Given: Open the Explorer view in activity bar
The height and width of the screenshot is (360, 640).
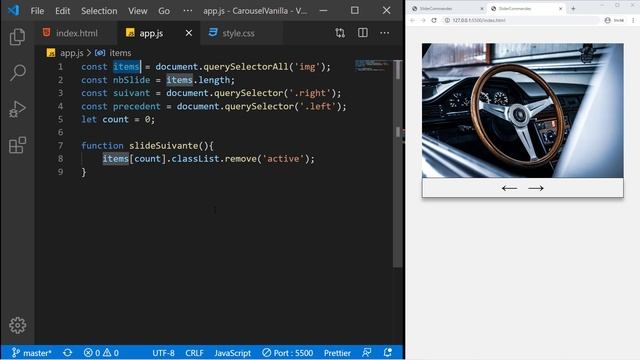Looking at the screenshot, I should click(x=17, y=37).
